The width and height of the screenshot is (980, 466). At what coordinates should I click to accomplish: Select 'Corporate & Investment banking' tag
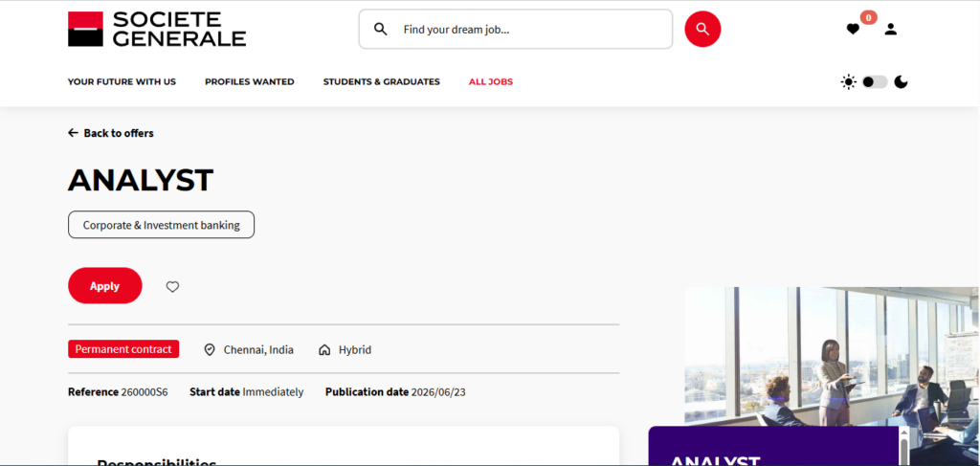click(161, 225)
